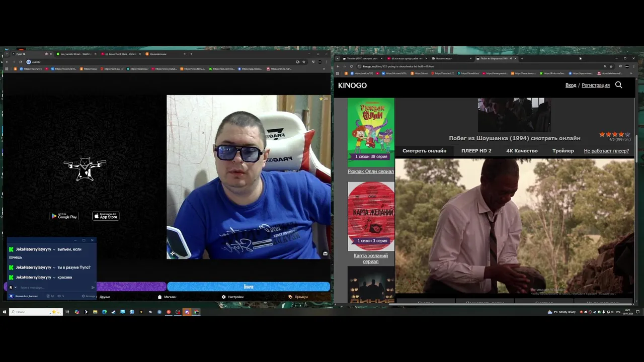Expand menu beside the красава message
Image resolution: width=644 pixels, height=362 pixels.
point(54,278)
